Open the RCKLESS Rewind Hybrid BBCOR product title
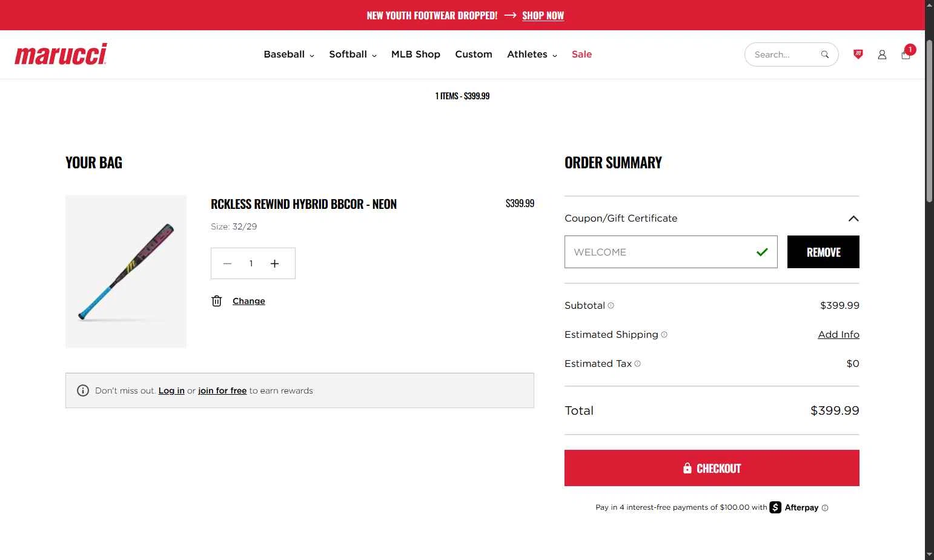This screenshot has width=934, height=560. tap(303, 204)
